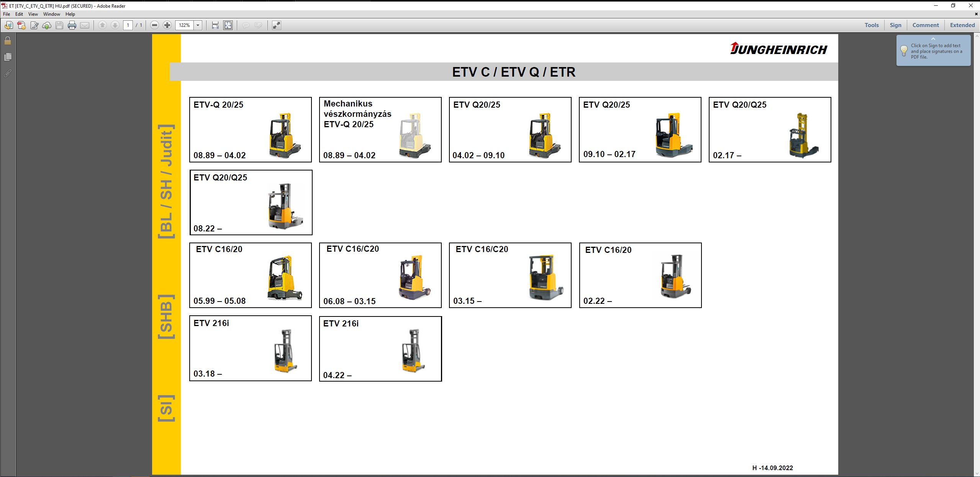
Task: Toggle the Fit one full page icon
Action: click(x=228, y=25)
